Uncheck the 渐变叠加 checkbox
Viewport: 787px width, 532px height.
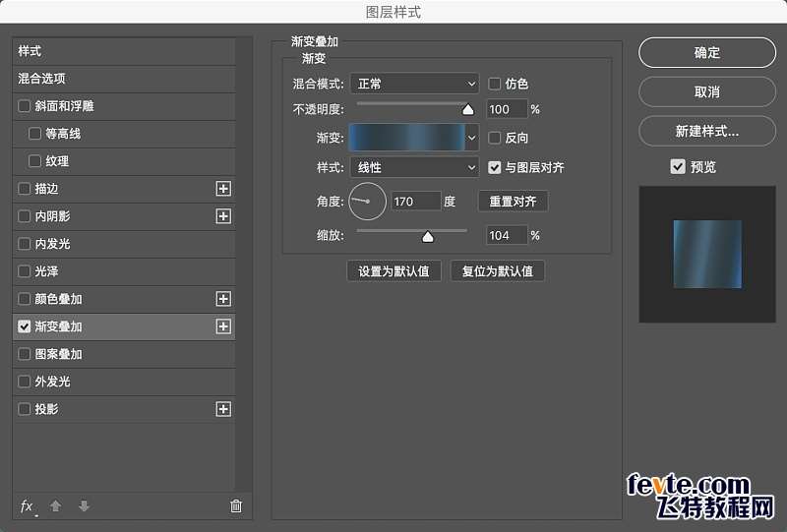24,326
